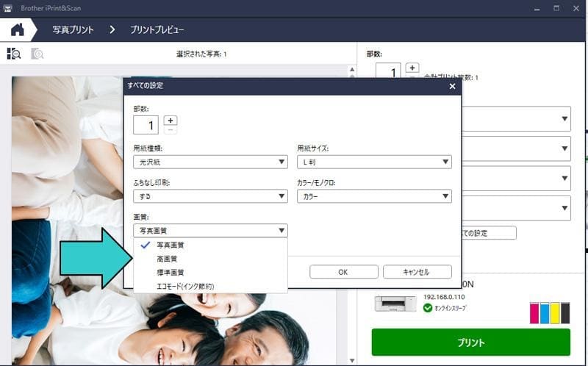Open the ふちなし印刷 dropdown showing する
The image size is (588, 366).
(210, 196)
